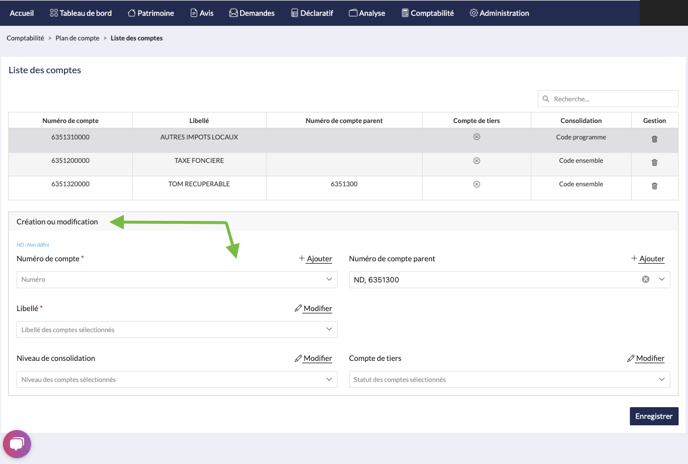Open the Libellé dropdown list
This screenshot has height=464, width=688.
tap(328, 329)
